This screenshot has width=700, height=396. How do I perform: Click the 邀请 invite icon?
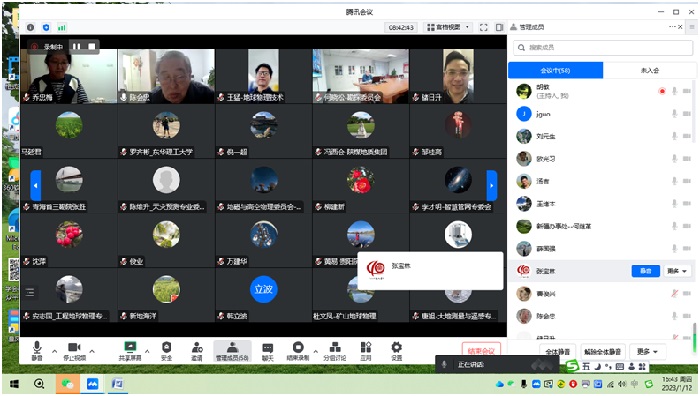point(197,350)
